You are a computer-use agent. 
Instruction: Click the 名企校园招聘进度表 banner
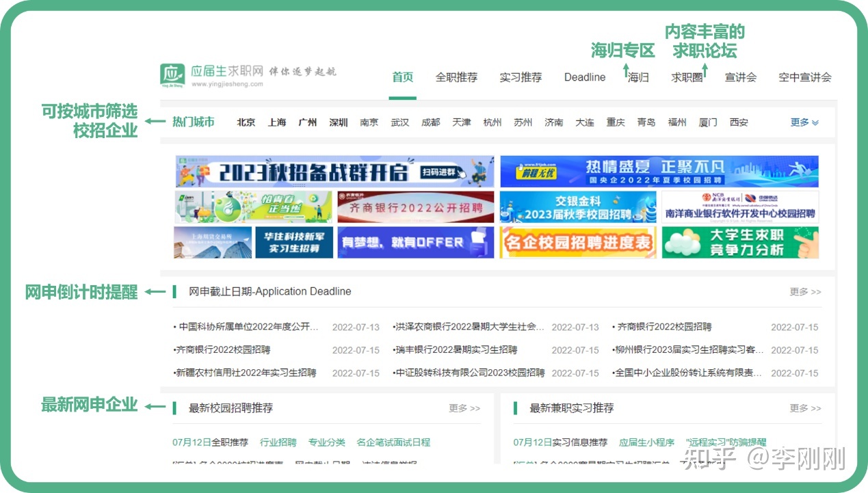[578, 243]
